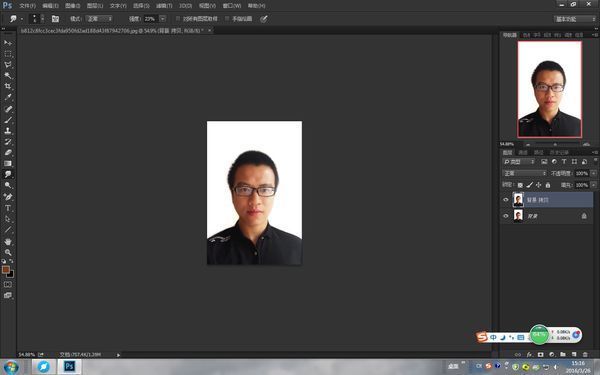Viewport: 600px width, 375px height.
Task: Select the Horizontal Type tool
Action: [8, 208]
